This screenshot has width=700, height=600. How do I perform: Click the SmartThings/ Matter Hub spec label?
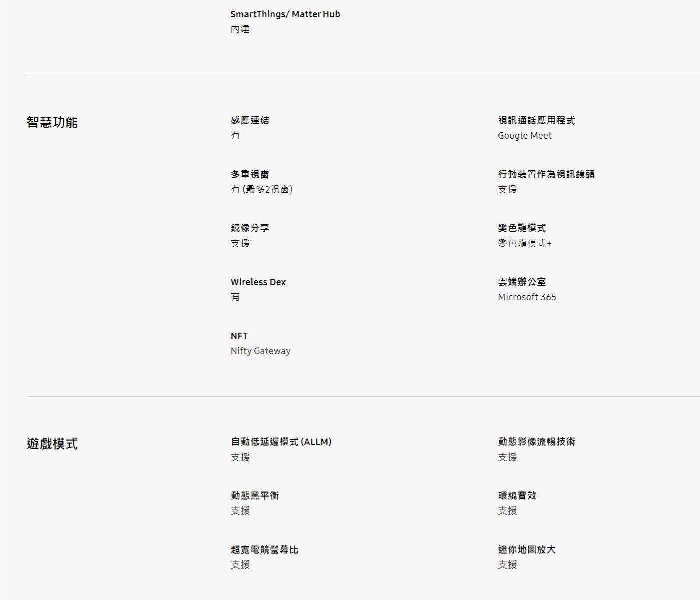click(x=285, y=14)
